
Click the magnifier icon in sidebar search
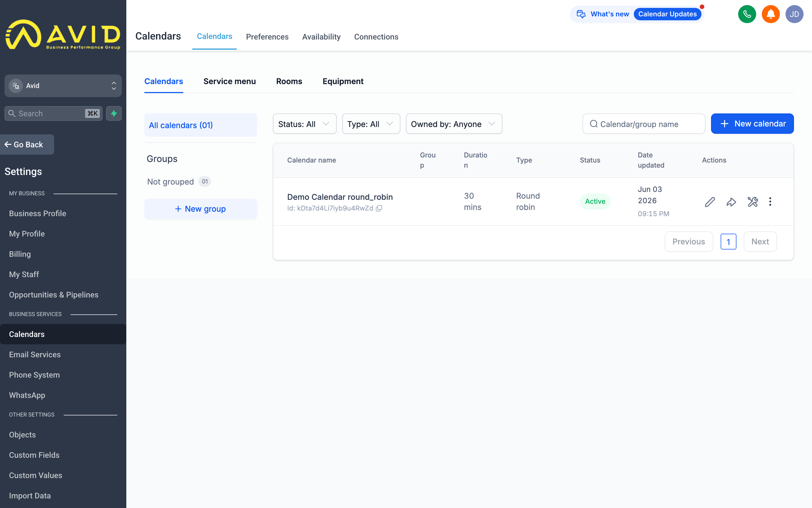click(12, 113)
